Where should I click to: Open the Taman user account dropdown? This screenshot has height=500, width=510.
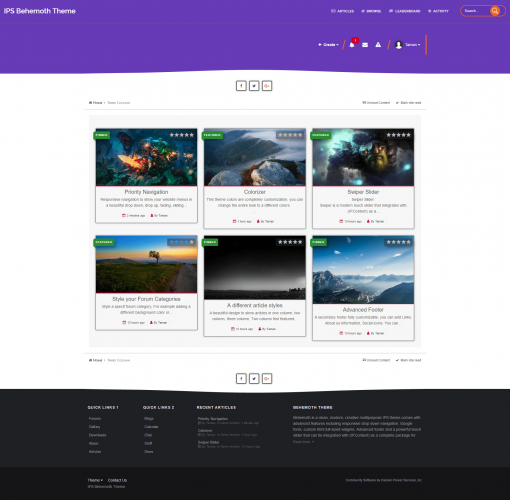tap(413, 45)
